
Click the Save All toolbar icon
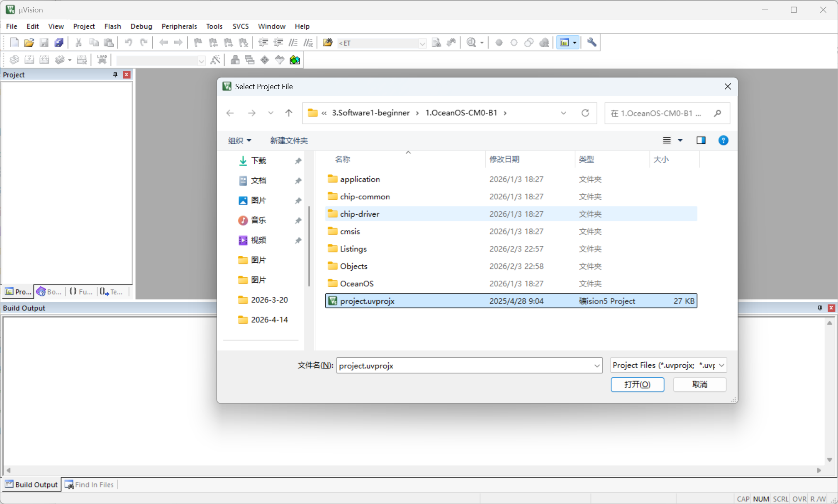pos(59,43)
